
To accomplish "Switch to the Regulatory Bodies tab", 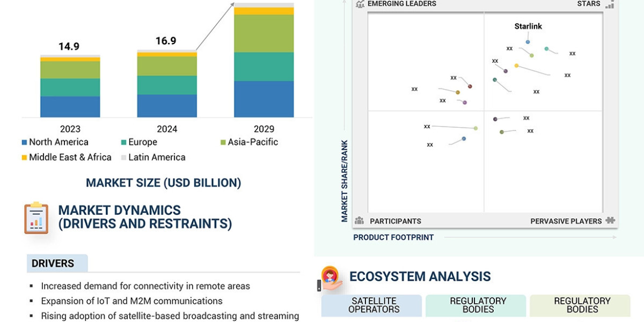I will point(477,305).
